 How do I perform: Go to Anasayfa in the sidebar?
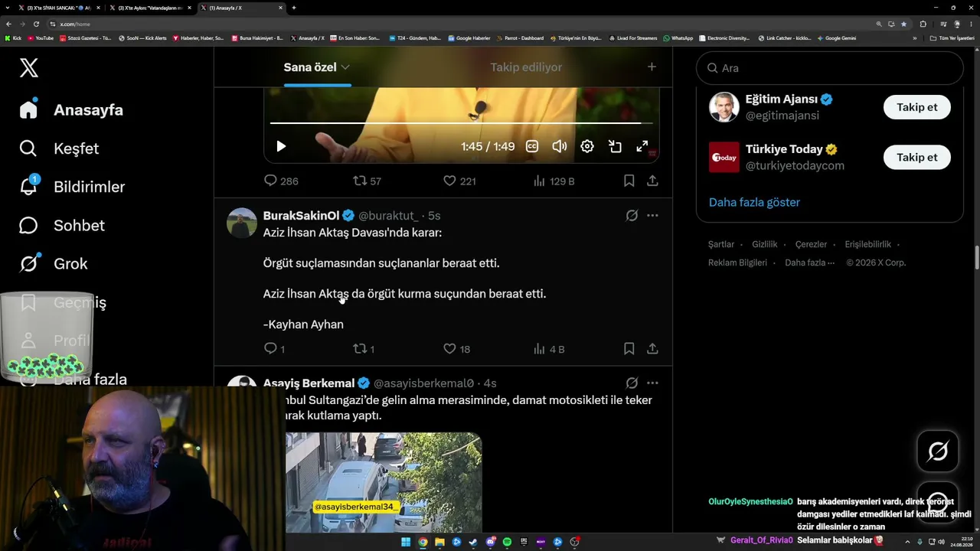click(71, 109)
